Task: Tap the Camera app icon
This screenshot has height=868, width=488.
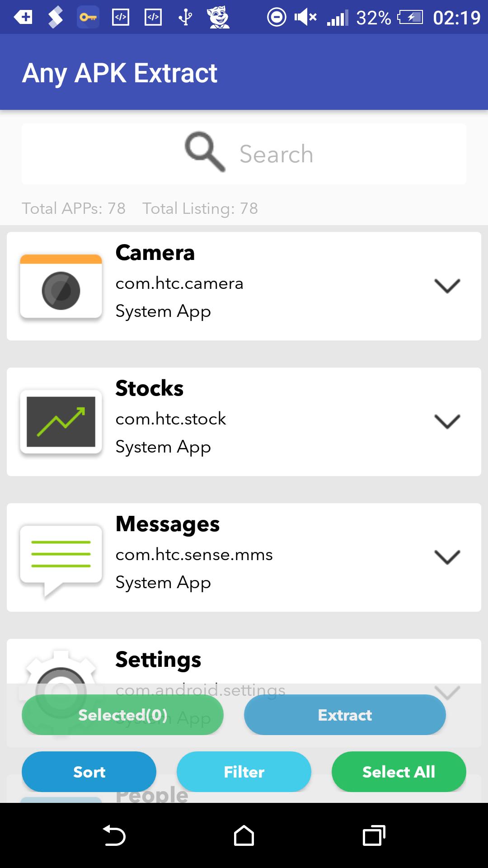Action: (x=61, y=287)
